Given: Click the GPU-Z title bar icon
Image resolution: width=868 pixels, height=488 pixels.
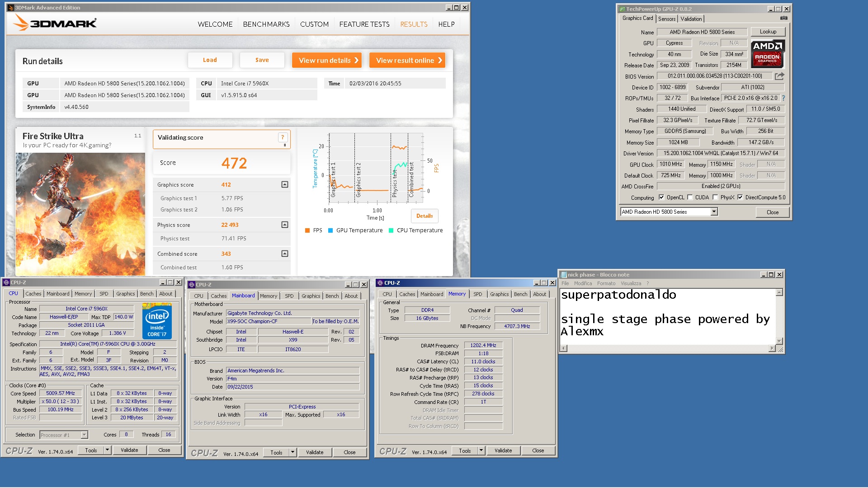Looking at the screenshot, I should tap(622, 9).
